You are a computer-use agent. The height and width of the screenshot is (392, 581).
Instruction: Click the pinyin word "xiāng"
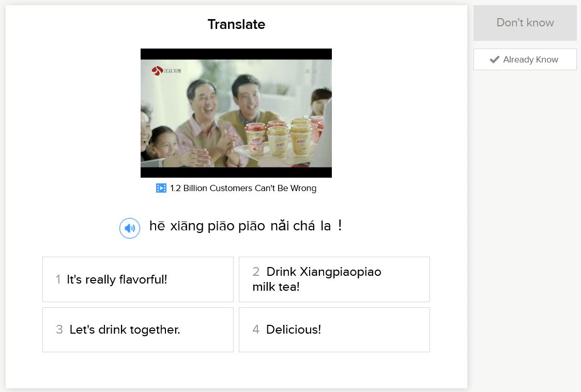pyautogui.click(x=187, y=226)
